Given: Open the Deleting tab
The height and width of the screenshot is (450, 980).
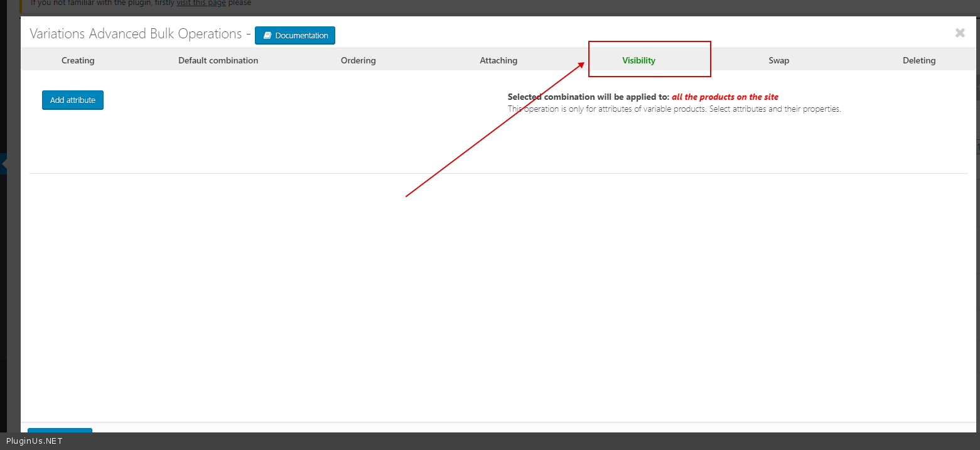Looking at the screenshot, I should click(x=919, y=60).
